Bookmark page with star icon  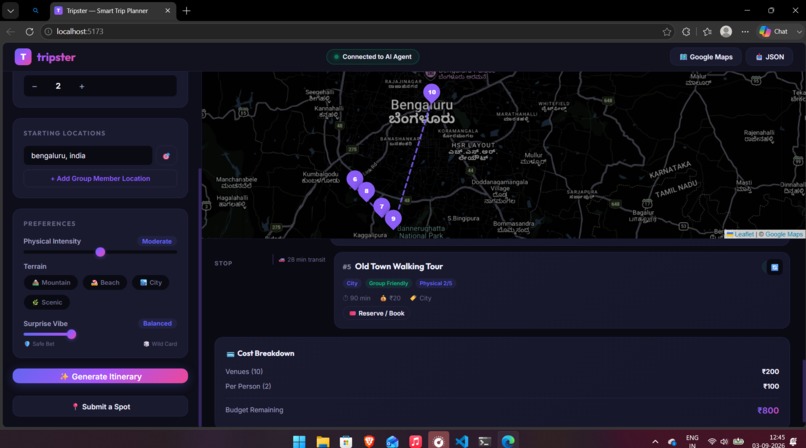(x=667, y=32)
